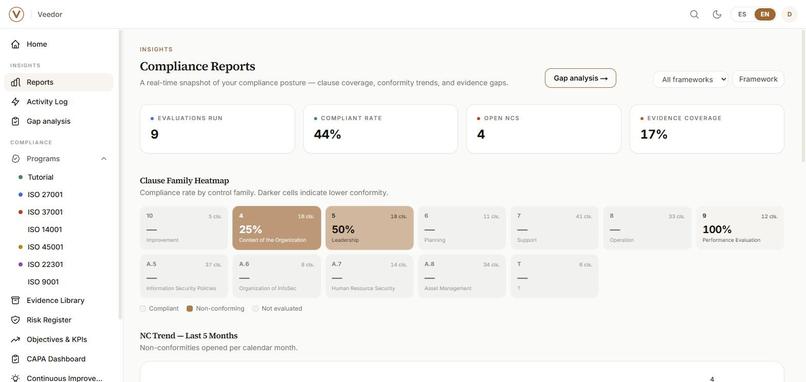Open Objectives & KPIs
Viewport: 806px width, 382px height.
[x=59, y=339]
